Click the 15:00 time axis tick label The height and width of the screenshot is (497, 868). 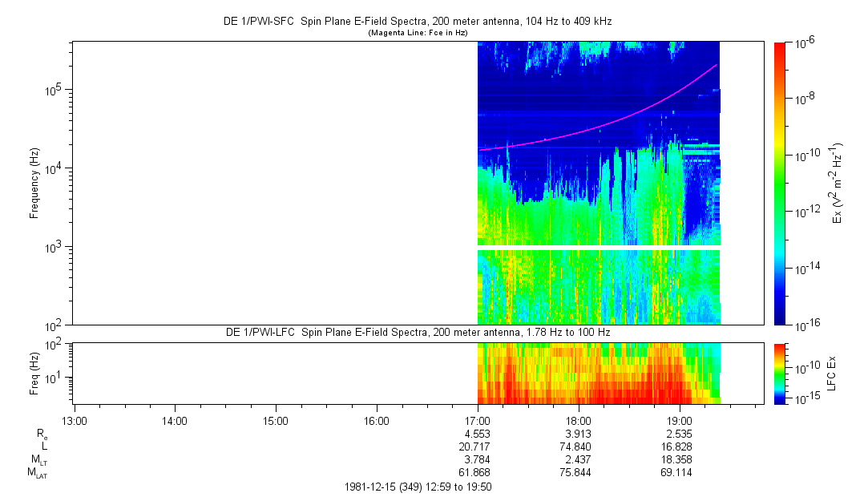tap(276, 419)
